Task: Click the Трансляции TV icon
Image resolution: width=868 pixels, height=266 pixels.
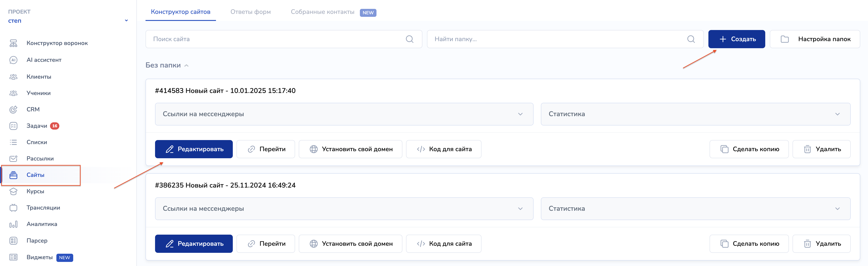Action: pos(13,208)
